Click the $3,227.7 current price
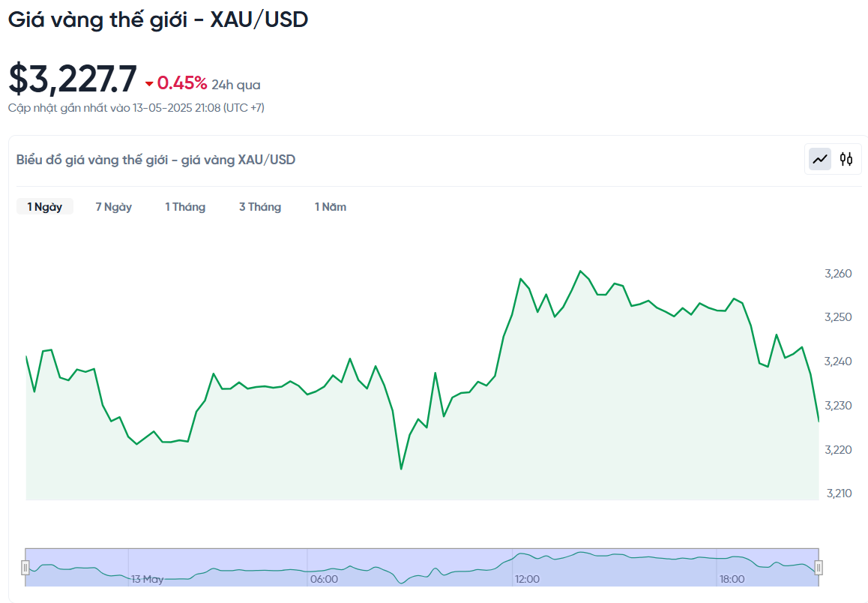The width and height of the screenshot is (868, 603). click(73, 79)
